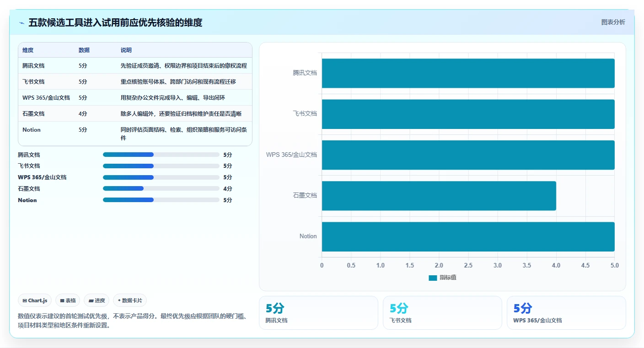The width and height of the screenshot is (644, 348).
Task: Open the 腾讯文档 5分 data card
Action: [318, 313]
